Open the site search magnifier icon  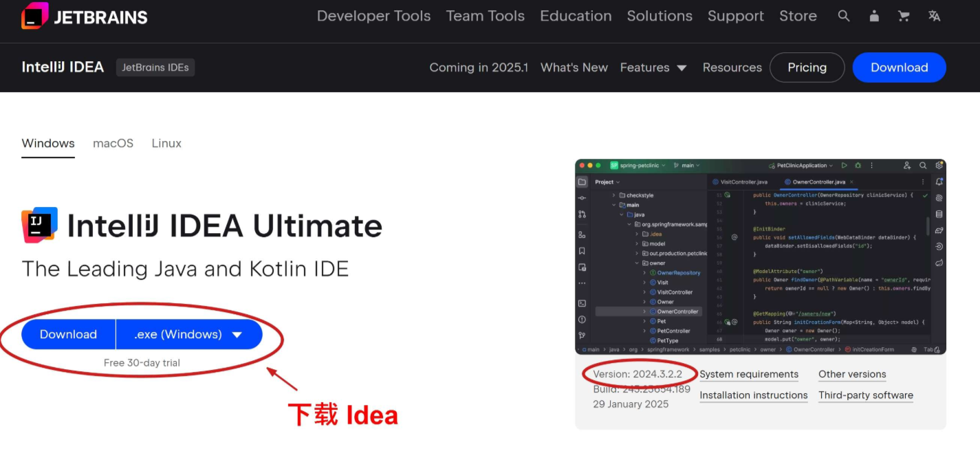pyautogui.click(x=844, y=16)
